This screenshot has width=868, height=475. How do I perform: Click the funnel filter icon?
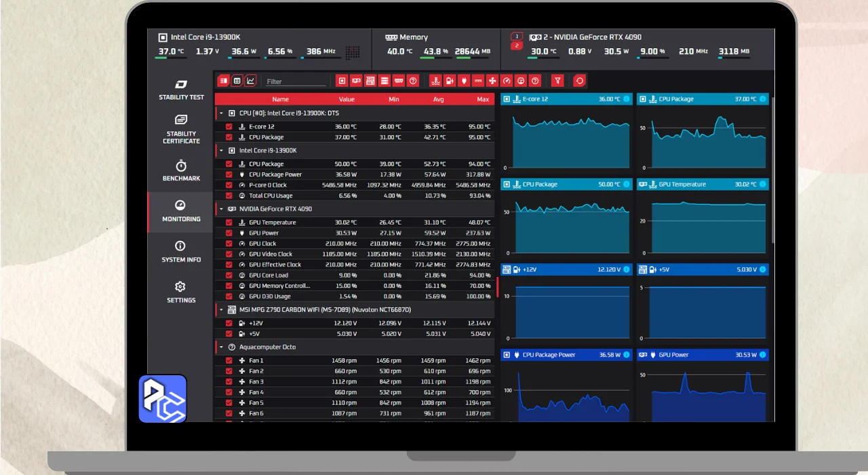click(557, 81)
